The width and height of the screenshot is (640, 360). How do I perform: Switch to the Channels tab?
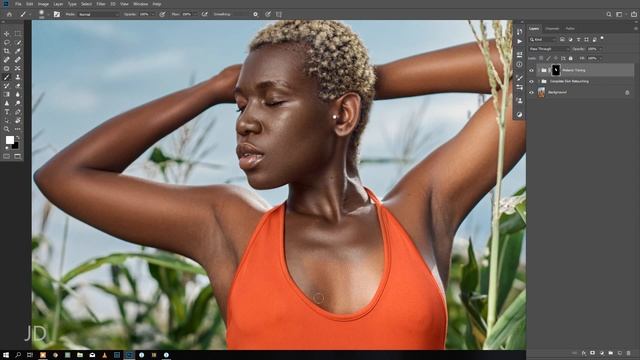pos(552,29)
